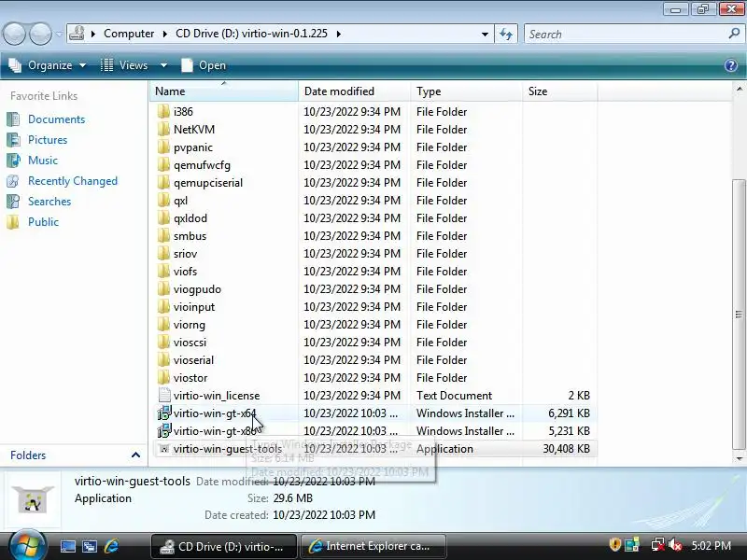Click the vertical scrollbar thumb
This screenshot has height=560, width=747.
point(739,315)
